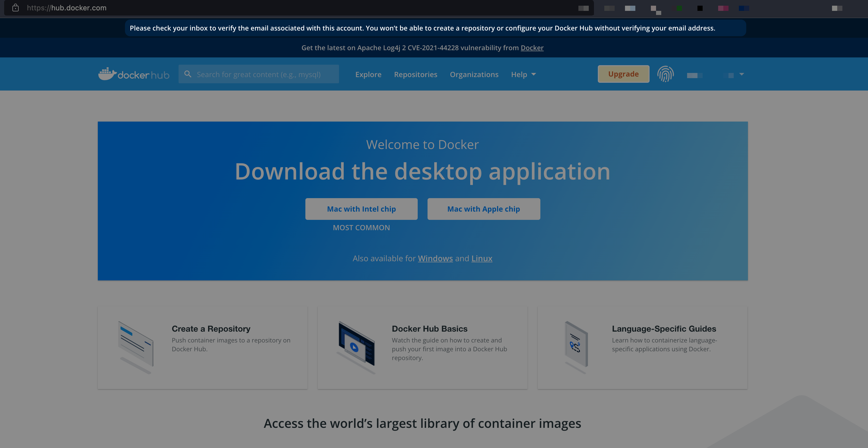This screenshot has height=448, width=868.
Task: Download Mac with Apple chip
Action: [x=483, y=209]
